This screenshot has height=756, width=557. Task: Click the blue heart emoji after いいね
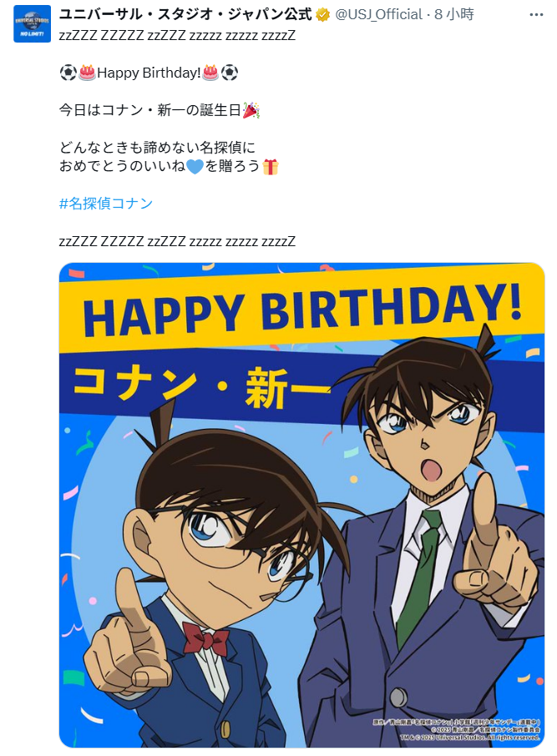(195, 167)
